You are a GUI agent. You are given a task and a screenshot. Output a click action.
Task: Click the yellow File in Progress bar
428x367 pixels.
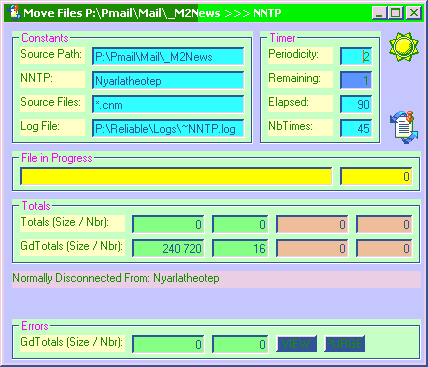coord(176,176)
